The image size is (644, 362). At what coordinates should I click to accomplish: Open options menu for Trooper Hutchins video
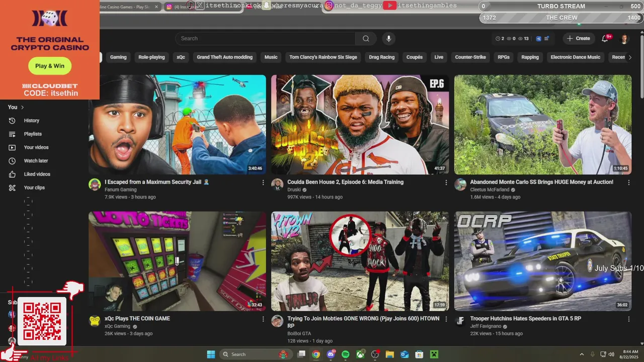point(628,319)
